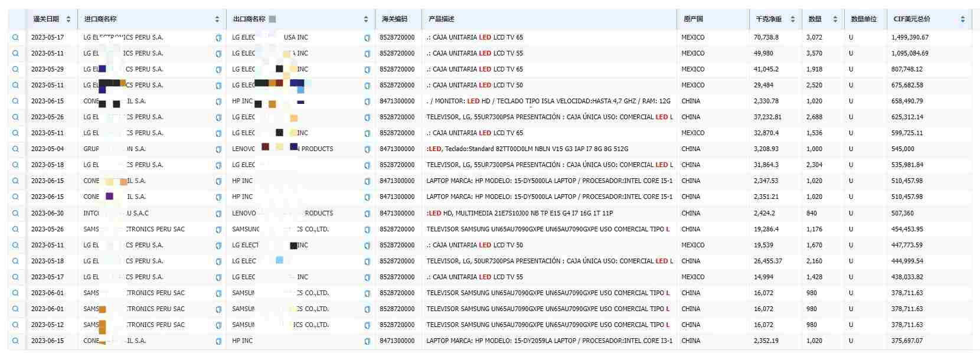Viewport: 980px width, 353px height.
Task: Copy importer name in the 1,499,390.67 row
Action: tap(218, 38)
